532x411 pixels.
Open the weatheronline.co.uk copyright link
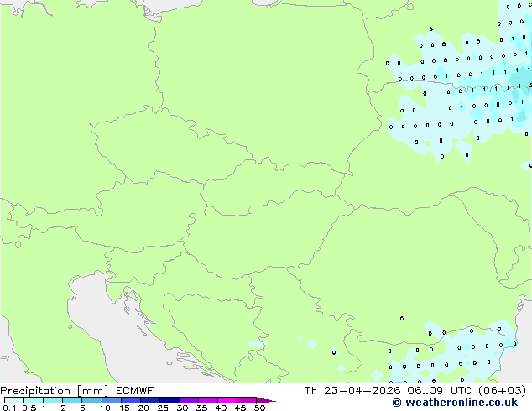(455, 403)
